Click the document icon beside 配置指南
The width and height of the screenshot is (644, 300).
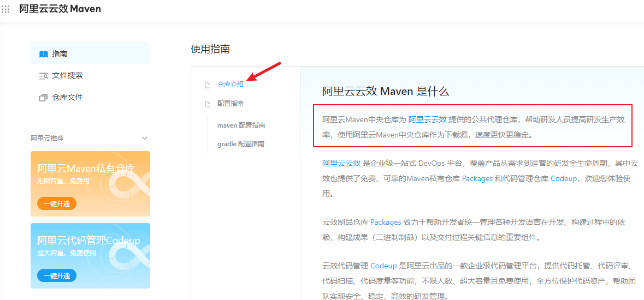208,104
